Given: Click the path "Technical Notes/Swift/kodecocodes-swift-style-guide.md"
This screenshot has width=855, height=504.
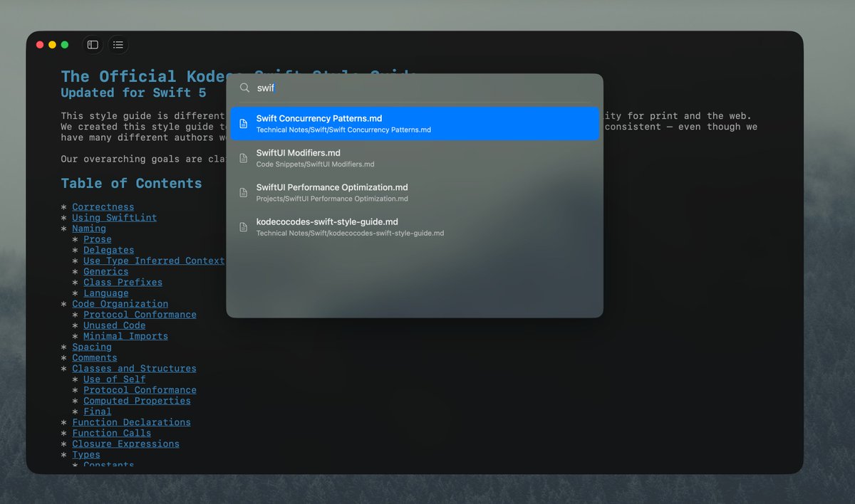Looking at the screenshot, I should [x=350, y=233].
